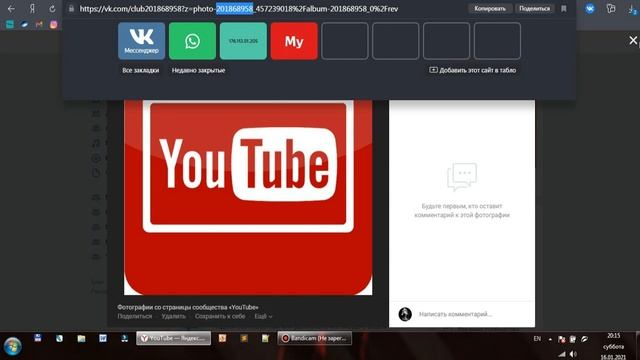Click the VK page URL in address bar
Image resolution: width=640 pixels, height=360 pixels.
[x=239, y=9]
